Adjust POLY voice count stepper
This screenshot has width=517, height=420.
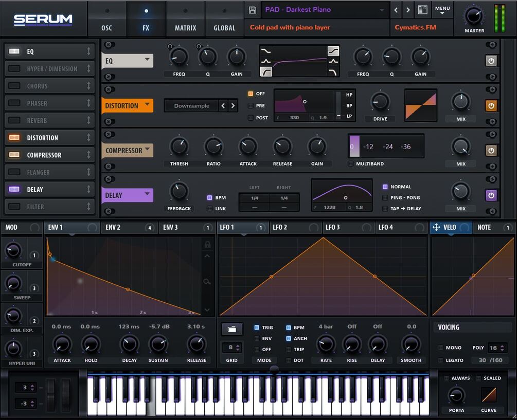coord(502,348)
